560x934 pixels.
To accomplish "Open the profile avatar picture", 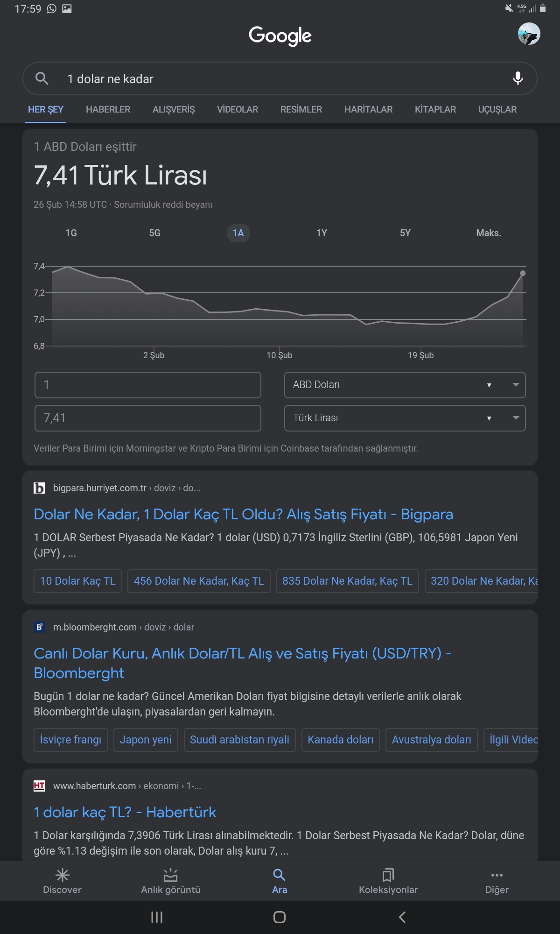I will 529,34.
